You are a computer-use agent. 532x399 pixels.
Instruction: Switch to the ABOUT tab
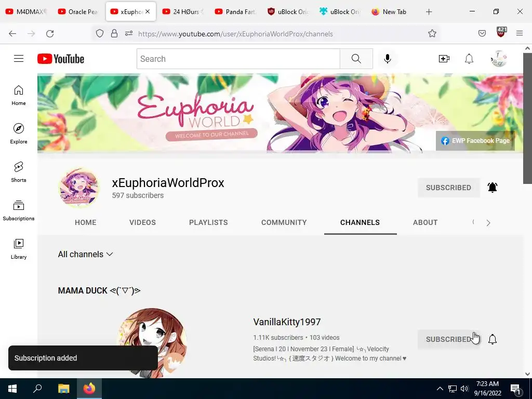pos(425,222)
